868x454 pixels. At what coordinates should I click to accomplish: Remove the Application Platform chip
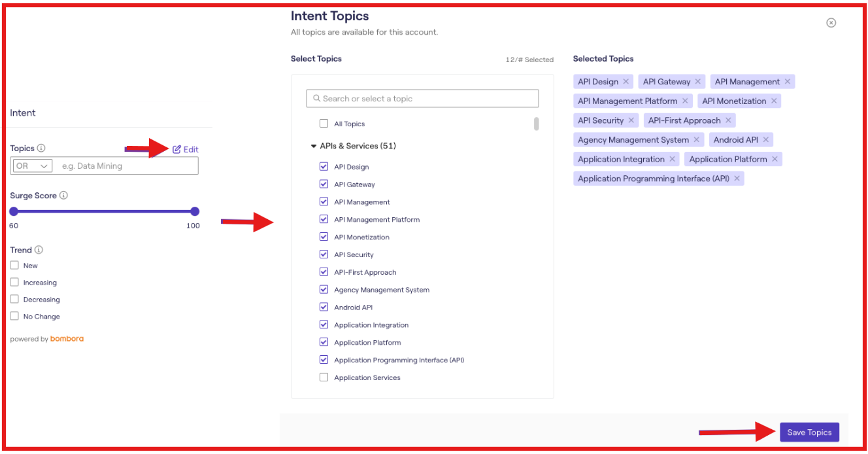click(775, 160)
